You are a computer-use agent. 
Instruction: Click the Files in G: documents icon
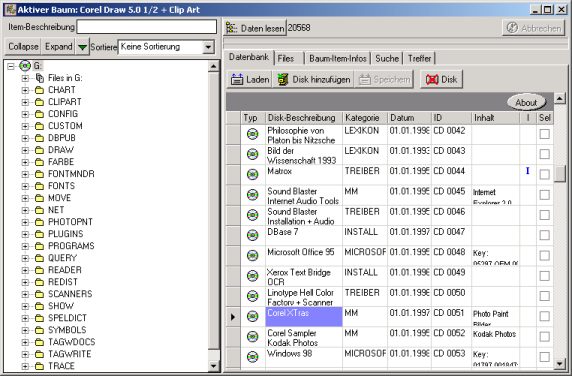pyautogui.click(x=40, y=78)
